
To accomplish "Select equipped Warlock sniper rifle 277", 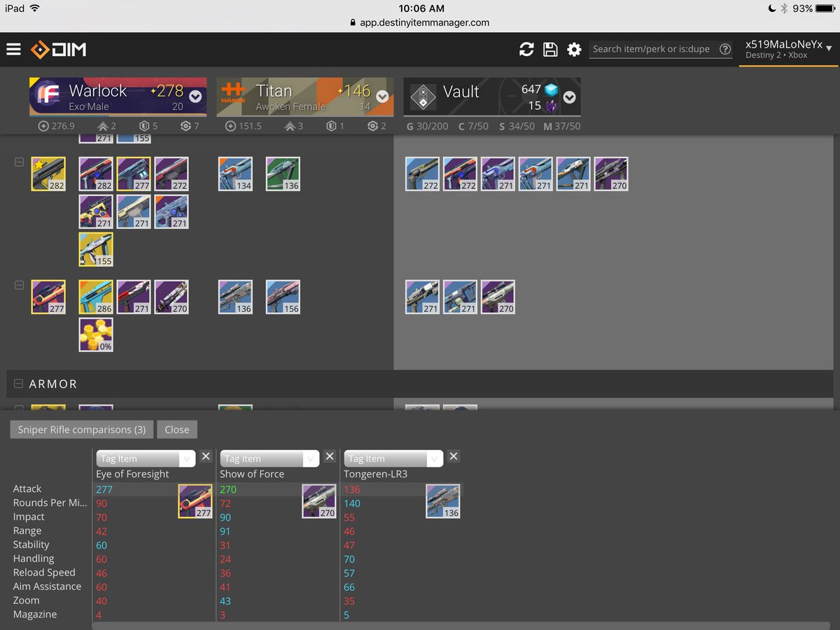I will pyautogui.click(x=48, y=297).
